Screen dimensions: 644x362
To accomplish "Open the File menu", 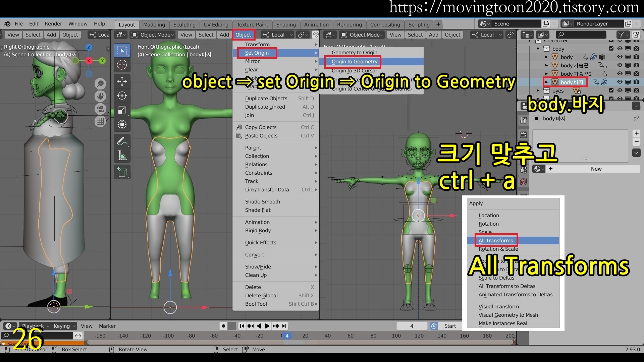I will (x=19, y=24).
